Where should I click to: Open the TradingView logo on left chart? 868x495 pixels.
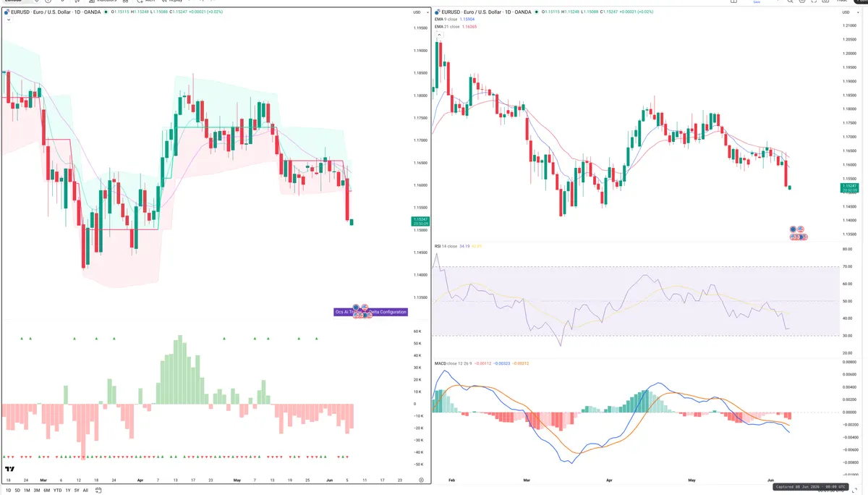(9, 470)
